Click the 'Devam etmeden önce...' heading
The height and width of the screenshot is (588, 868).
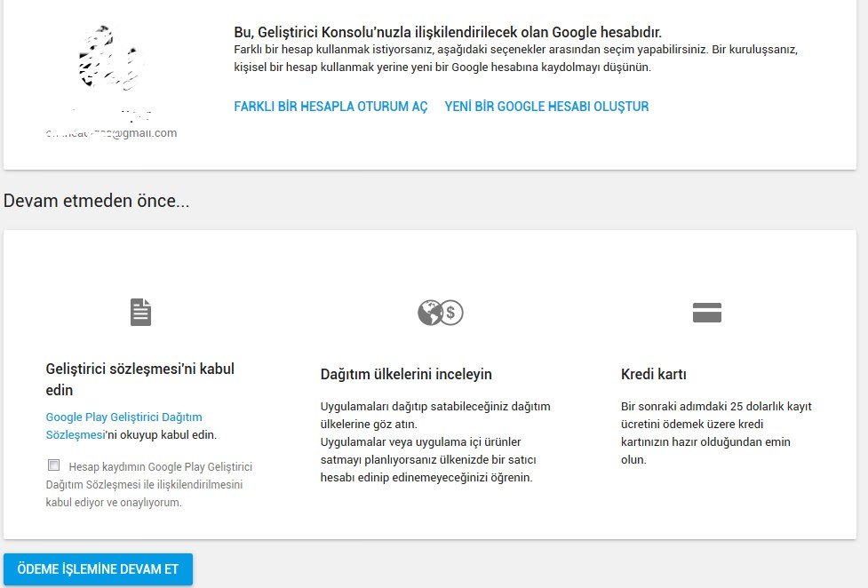(96, 201)
